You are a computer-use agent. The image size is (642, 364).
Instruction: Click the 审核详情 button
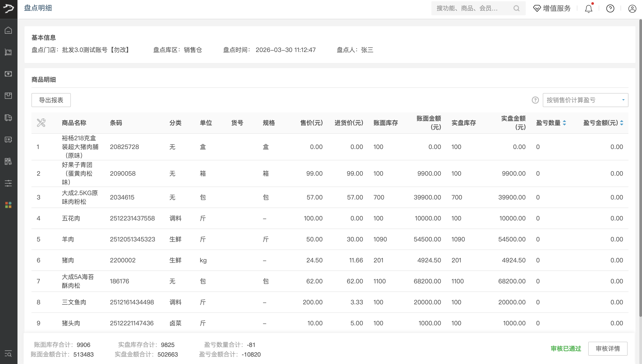click(x=607, y=348)
